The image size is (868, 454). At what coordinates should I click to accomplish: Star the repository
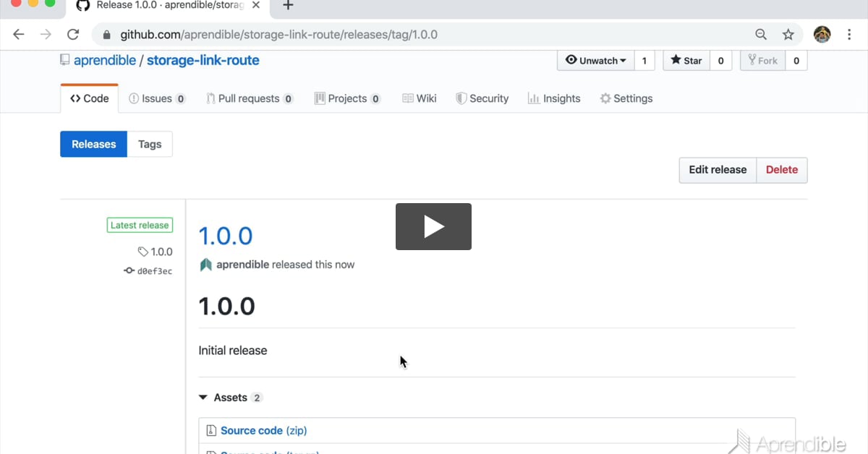686,61
